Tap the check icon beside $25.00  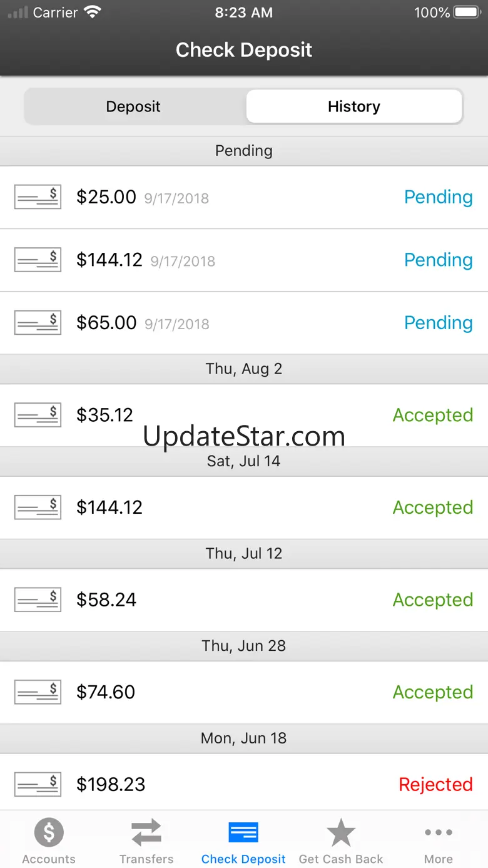(38, 197)
